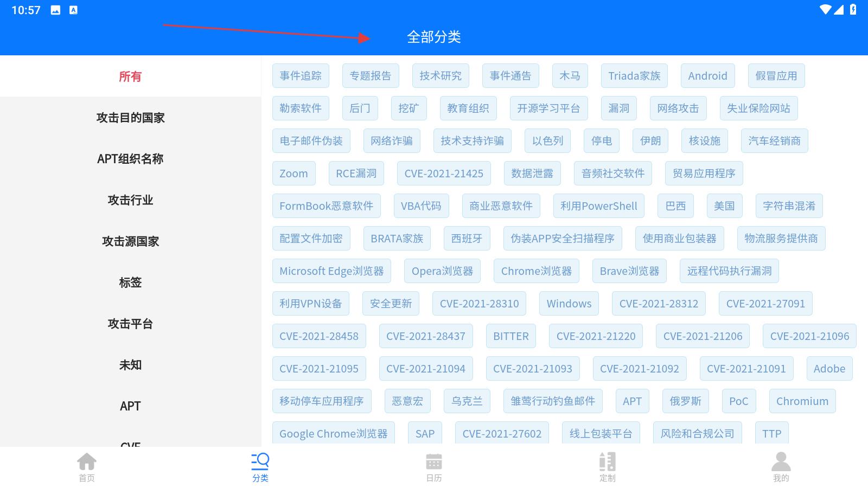Tap the 事件通告 tag

tap(510, 76)
